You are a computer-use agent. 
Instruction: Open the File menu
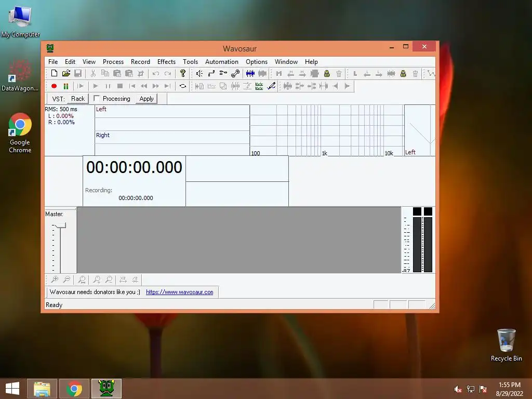coord(53,62)
